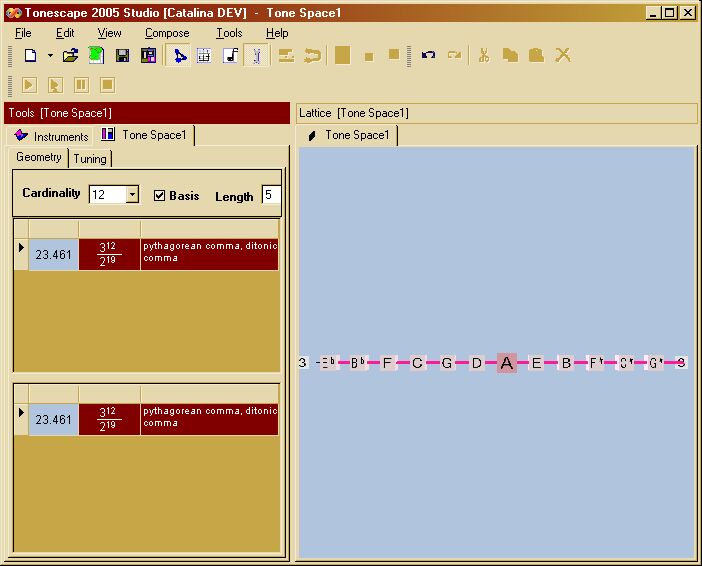Click the disabled align bars icon
Image resolution: width=702 pixels, height=566 pixels.
pyautogui.click(x=286, y=56)
